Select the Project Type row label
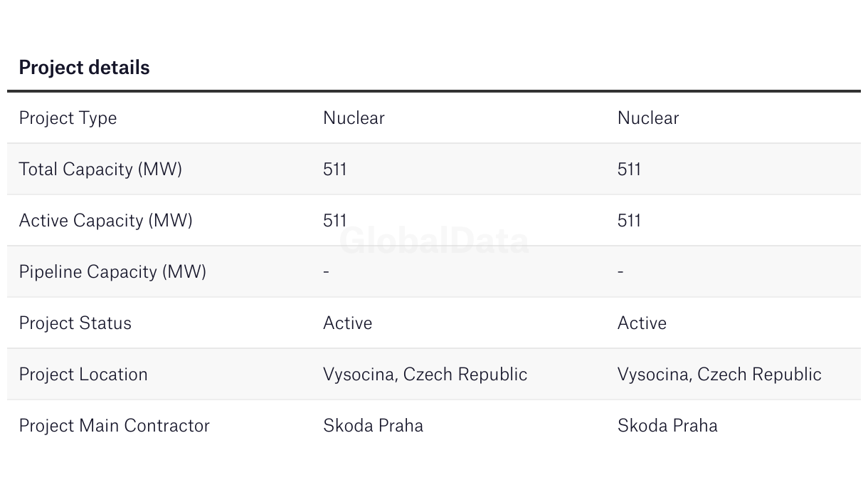The image size is (868, 480). click(68, 118)
